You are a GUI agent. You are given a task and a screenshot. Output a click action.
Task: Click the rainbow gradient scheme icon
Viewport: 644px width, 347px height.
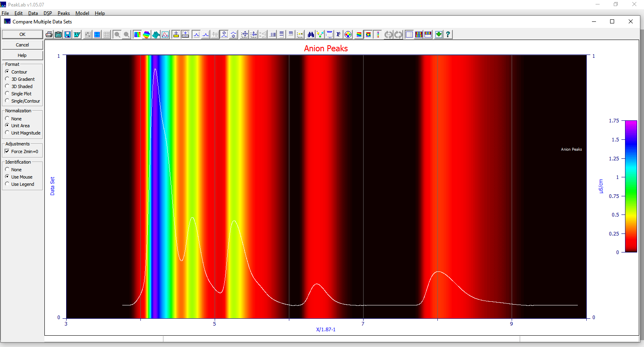click(359, 34)
